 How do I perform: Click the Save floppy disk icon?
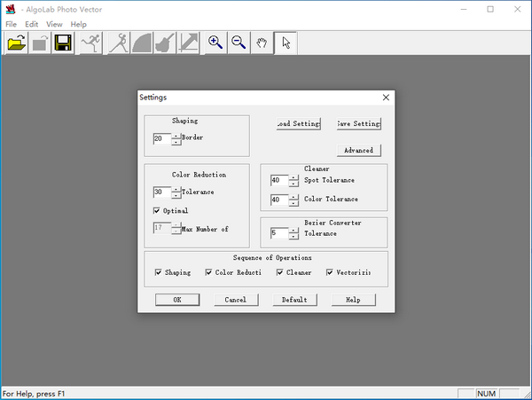pos(62,43)
